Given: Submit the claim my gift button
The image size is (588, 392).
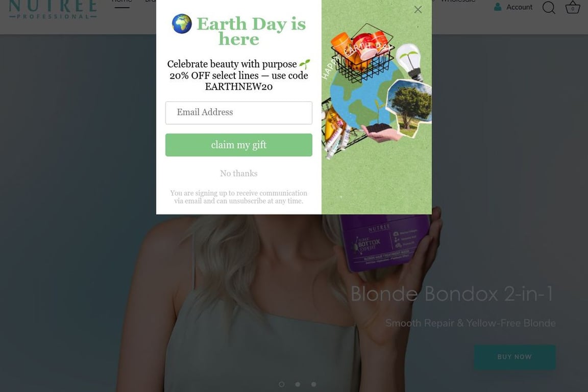Looking at the screenshot, I should pyautogui.click(x=238, y=145).
